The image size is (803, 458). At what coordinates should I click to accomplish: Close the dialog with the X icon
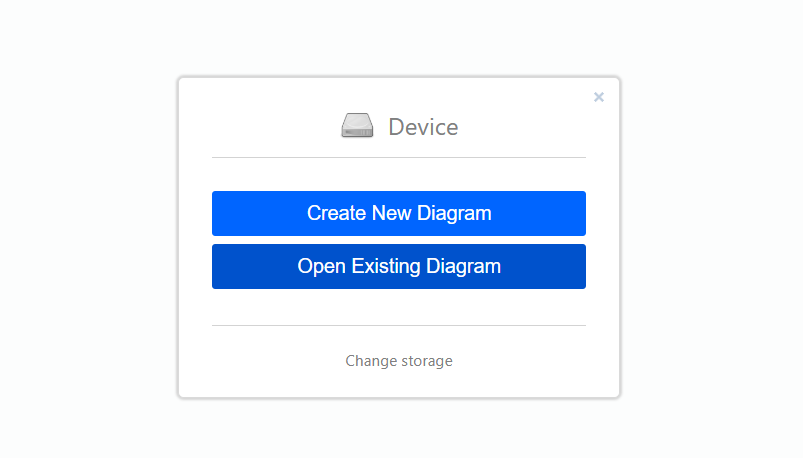tap(599, 97)
